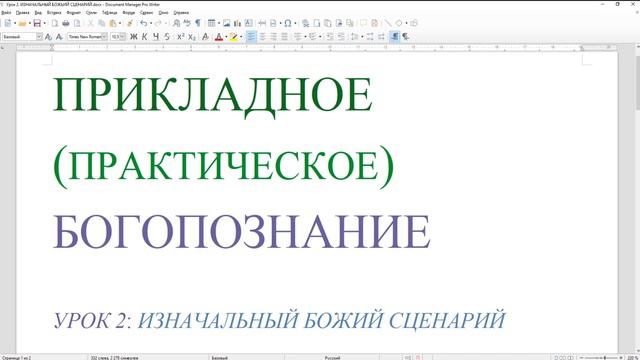Image resolution: width=640 pixels, height=360 pixels.
Task: Center the paragraph horizontally
Action: click(x=262, y=37)
